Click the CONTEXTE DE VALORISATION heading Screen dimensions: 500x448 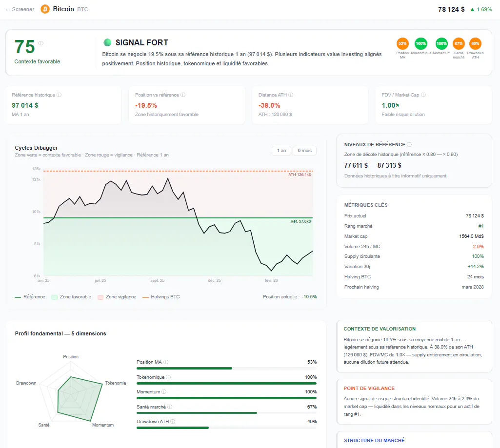coord(380,329)
